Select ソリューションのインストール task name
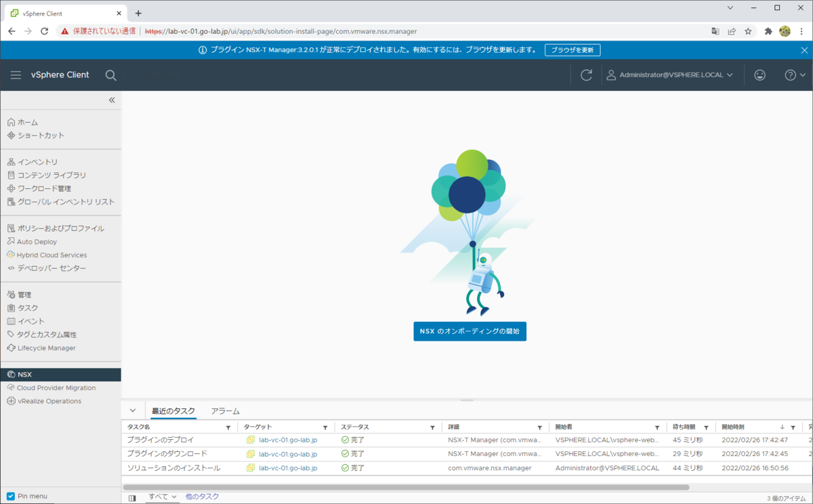 tap(173, 468)
